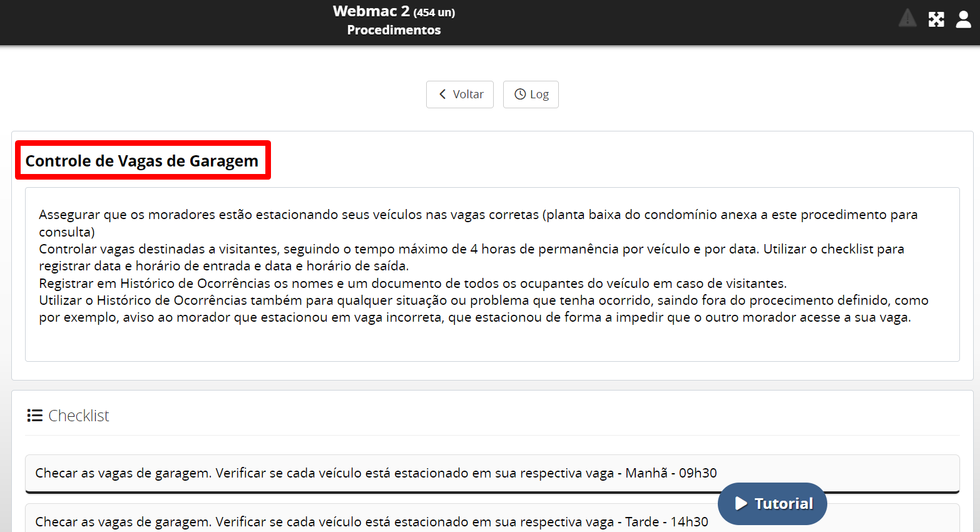Start the Tutorial via its text label
Image resolution: width=980 pixels, height=532 pixels.
point(783,504)
